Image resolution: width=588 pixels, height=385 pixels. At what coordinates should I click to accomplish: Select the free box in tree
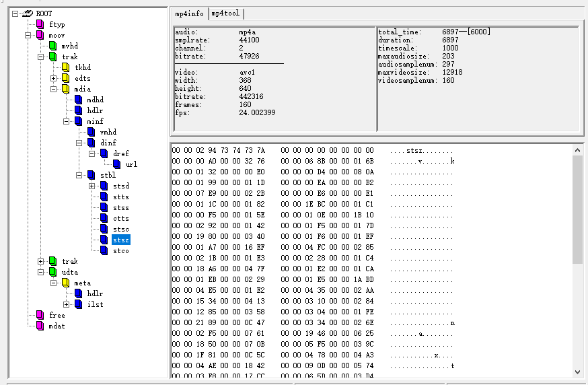point(57,315)
